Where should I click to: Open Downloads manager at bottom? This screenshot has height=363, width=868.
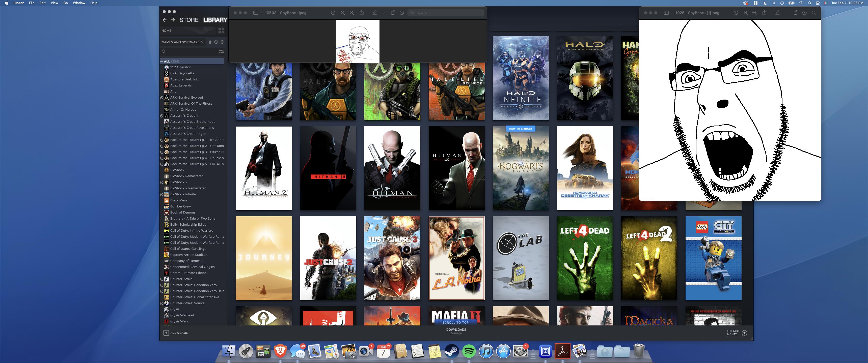[x=456, y=331]
